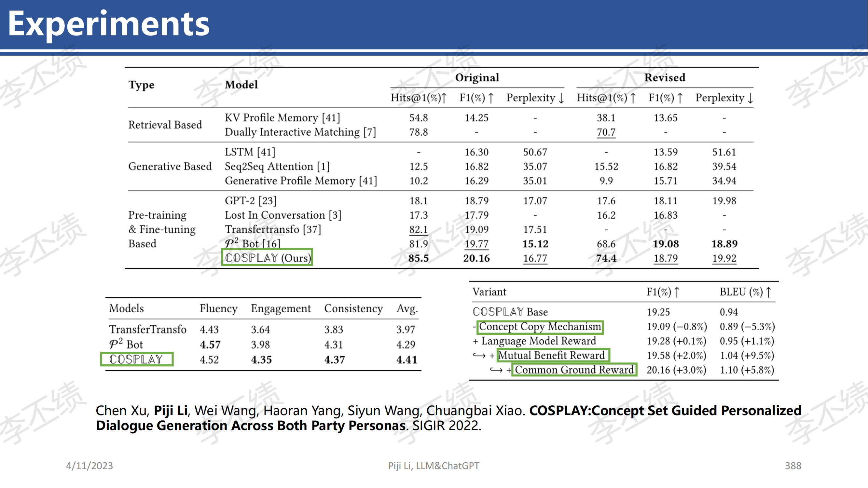Select the highlighted "COSPLAY (Ours)" entry
This screenshot has width=868, height=488.
tap(267, 258)
